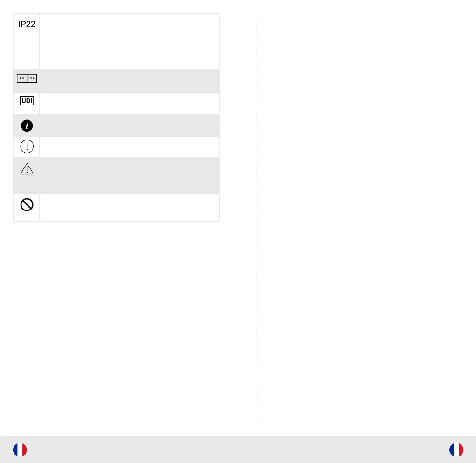Viewport: 476px width, 463px height.
Task: Click the gray cell beside the information icon
Action: coord(129,126)
